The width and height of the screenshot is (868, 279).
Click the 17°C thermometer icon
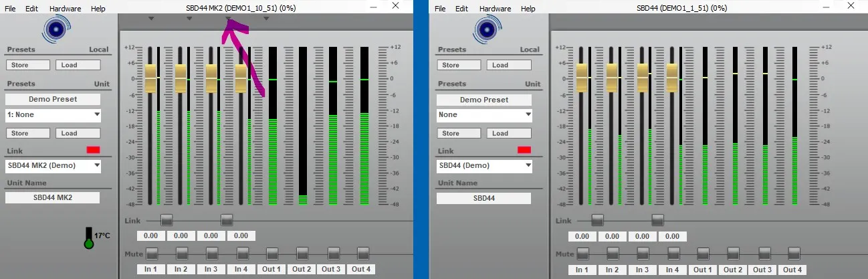coord(89,238)
